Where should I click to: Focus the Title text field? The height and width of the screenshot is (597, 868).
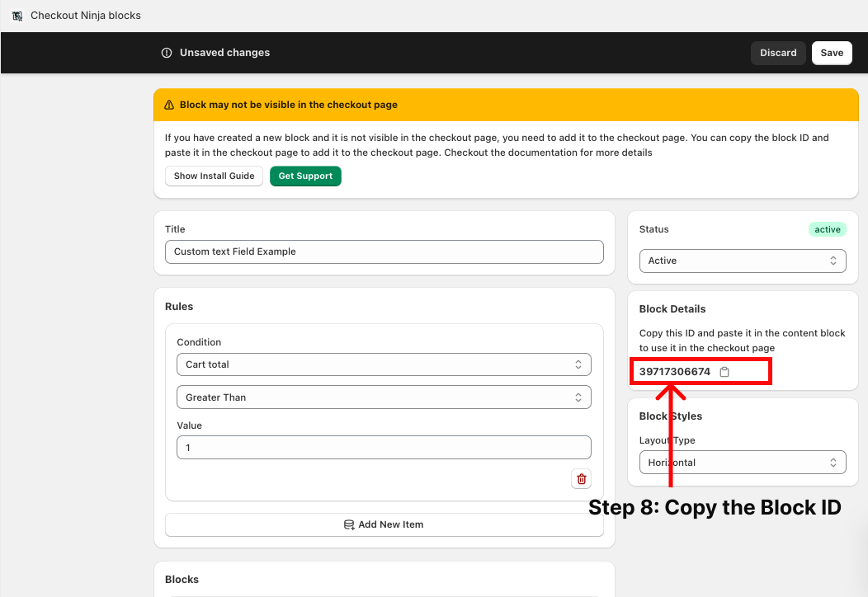coord(384,251)
